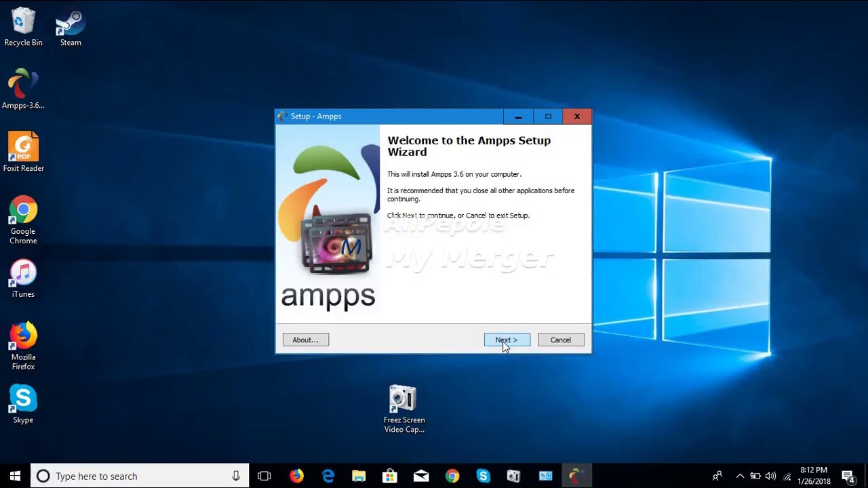The height and width of the screenshot is (488, 868).
Task: Open Chrome from the taskbar
Action: (x=452, y=476)
